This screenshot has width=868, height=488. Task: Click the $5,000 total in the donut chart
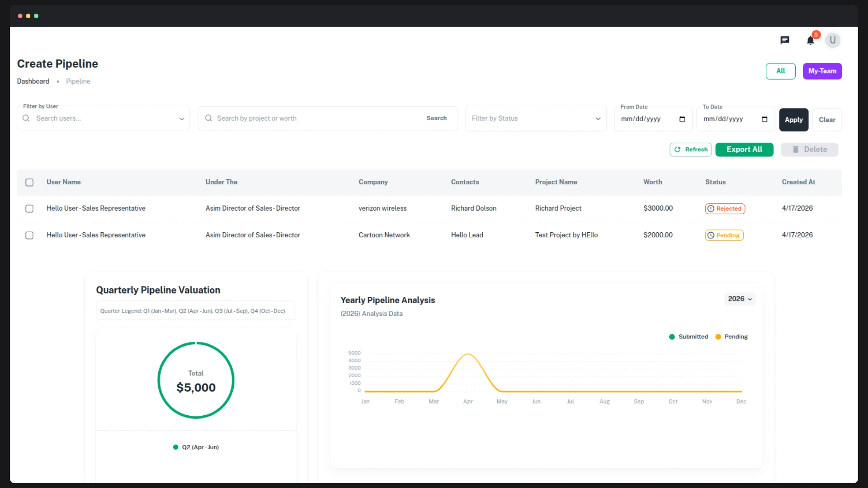[196, 388]
